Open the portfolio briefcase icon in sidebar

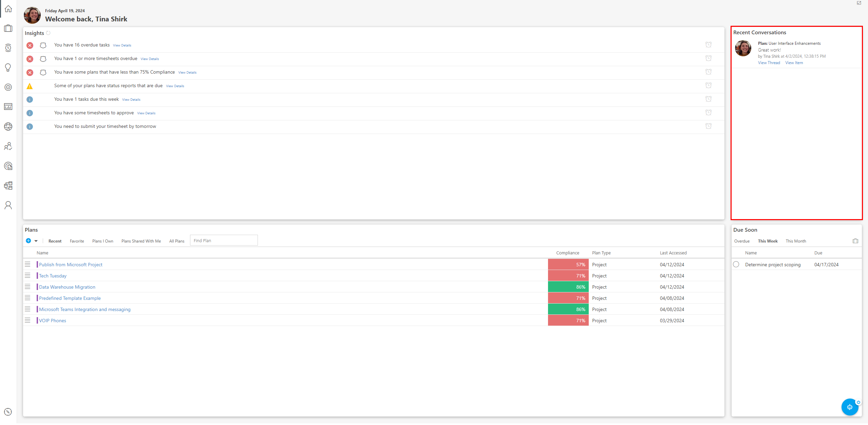(8, 28)
